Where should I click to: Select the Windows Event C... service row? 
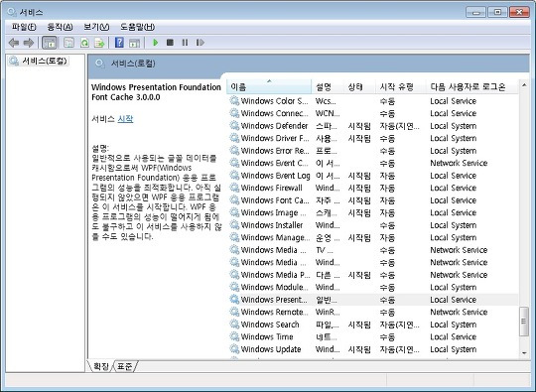(x=373, y=163)
